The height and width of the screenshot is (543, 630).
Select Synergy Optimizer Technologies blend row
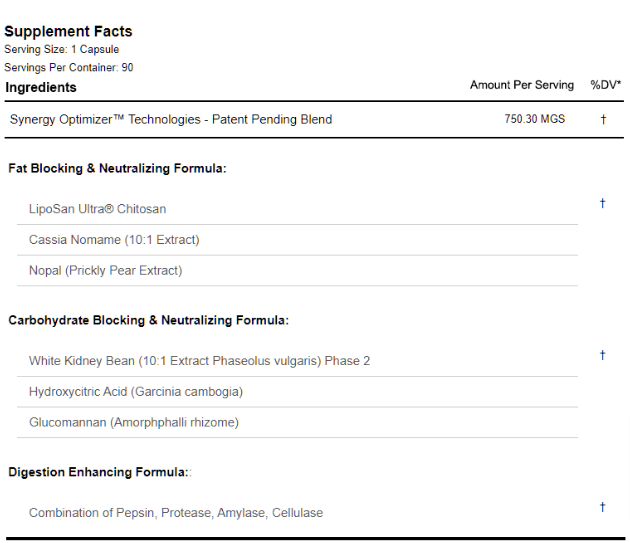pyautogui.click(x=314, y=119)
